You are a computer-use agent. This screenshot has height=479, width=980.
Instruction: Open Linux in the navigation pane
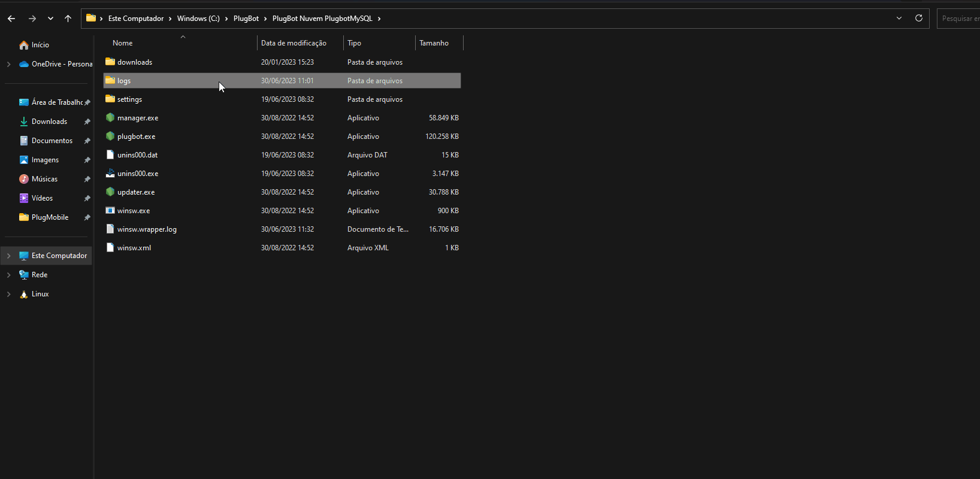click(40, 294)
